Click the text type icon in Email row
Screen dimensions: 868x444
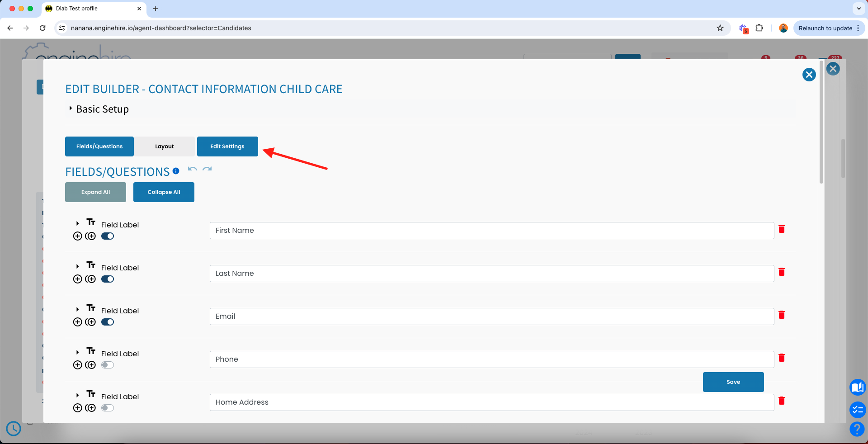click(x=91, y=308)
